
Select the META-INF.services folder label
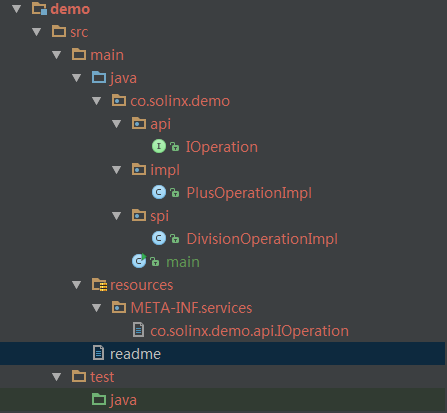(191, 308)
